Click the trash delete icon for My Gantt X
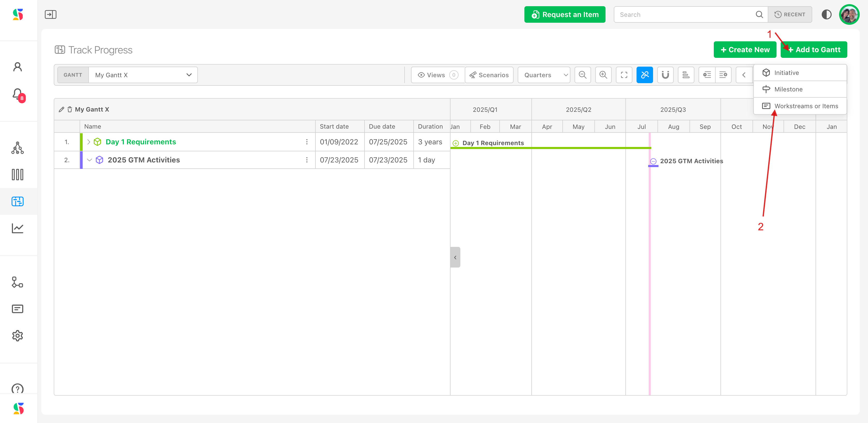This screenshot has width=868, height=423. click(x=70, y=109)
